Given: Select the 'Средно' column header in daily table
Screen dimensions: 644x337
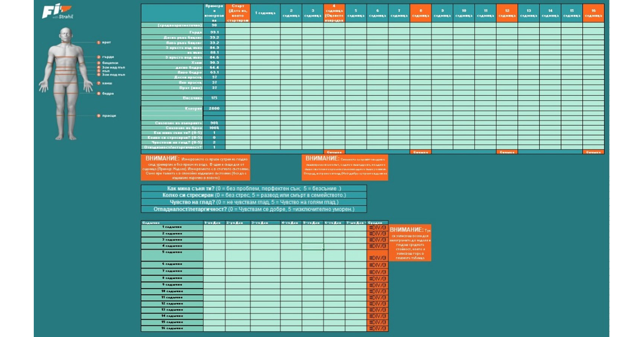Looking at the screenshot, I should (378, 223).
